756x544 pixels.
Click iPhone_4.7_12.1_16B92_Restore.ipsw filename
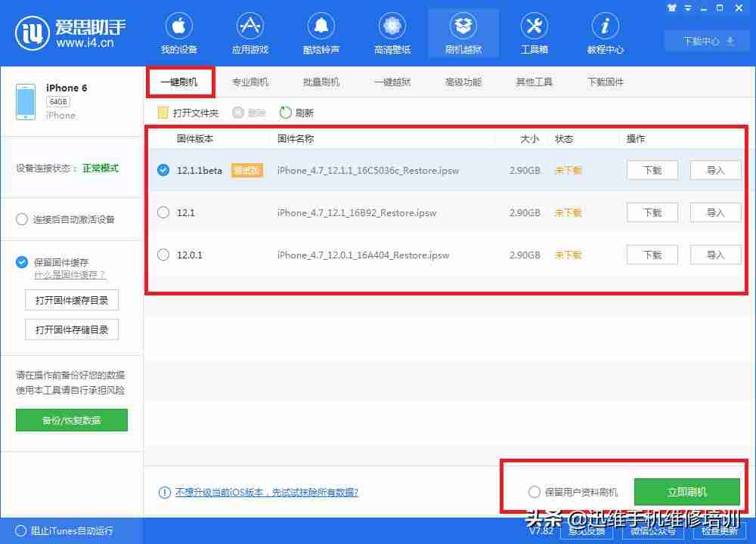pyautogui.click(x=357, y=212)
